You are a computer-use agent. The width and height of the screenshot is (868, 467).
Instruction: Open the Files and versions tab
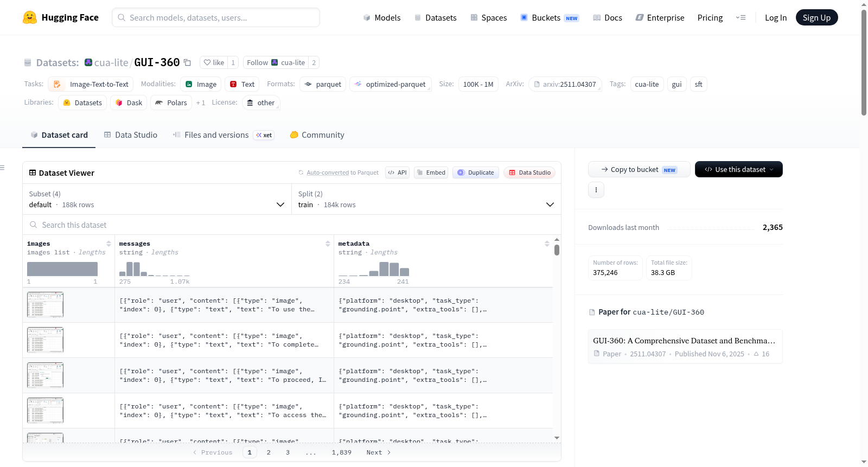(x=224, y=135)
